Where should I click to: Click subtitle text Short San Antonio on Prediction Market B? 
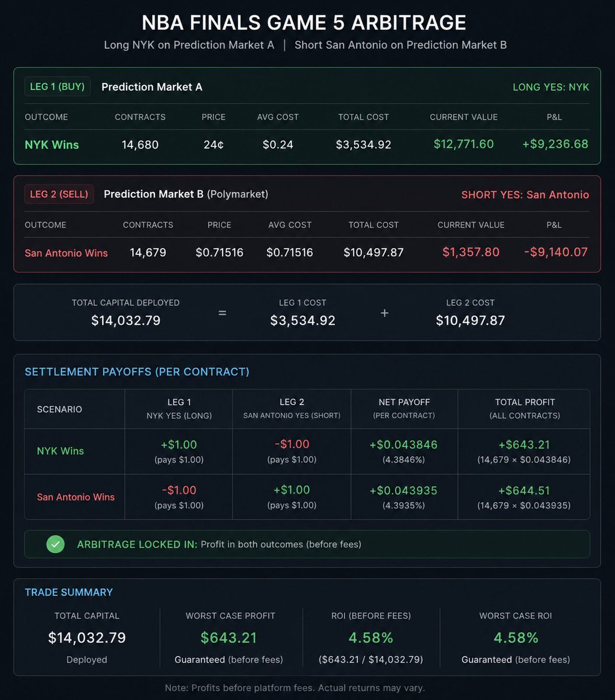click(400, 45)
